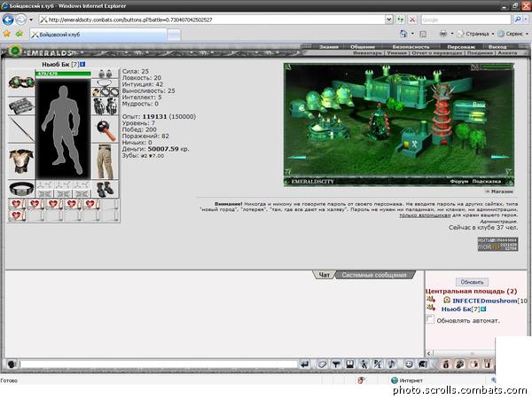Click the right arrow on city map

click(500, 157)
